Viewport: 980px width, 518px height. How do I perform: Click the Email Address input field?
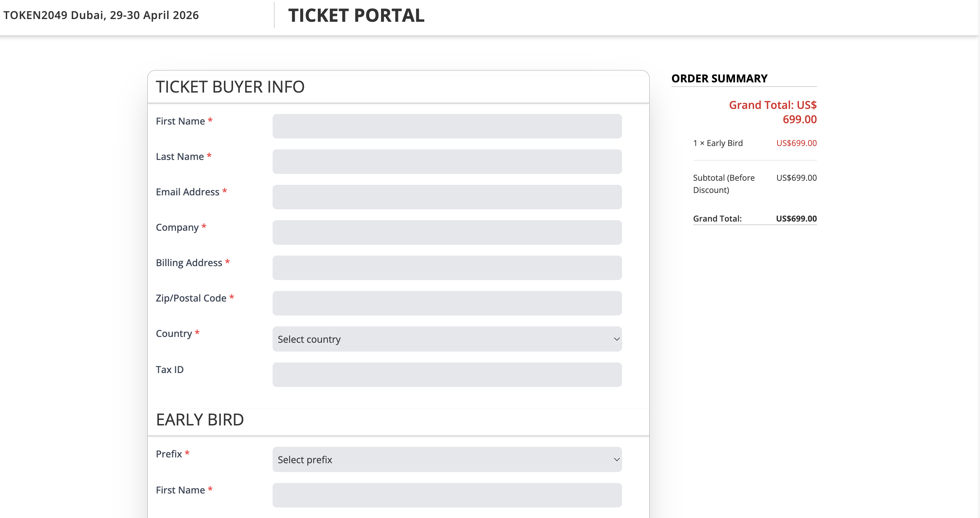pos(447,197)
